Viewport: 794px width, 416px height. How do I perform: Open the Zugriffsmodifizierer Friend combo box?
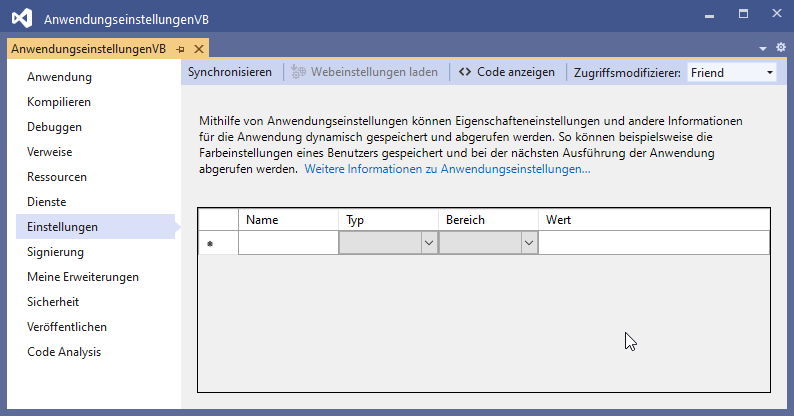point(731,73)
